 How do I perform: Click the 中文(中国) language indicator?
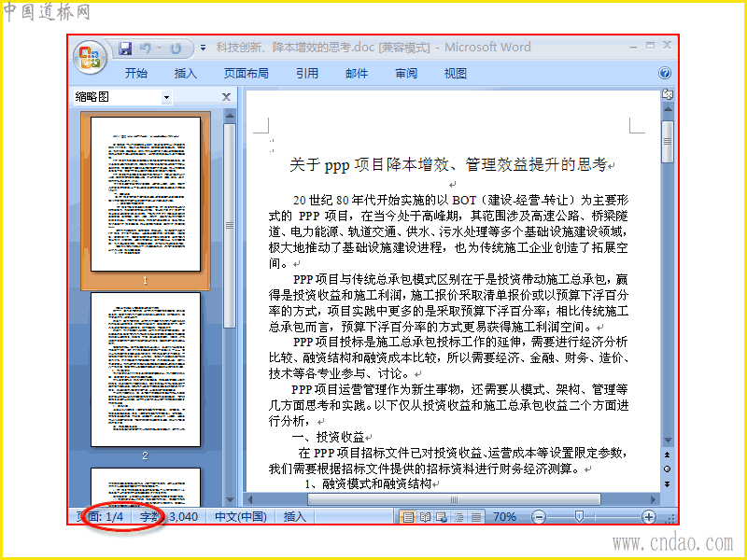pos(241,517)
